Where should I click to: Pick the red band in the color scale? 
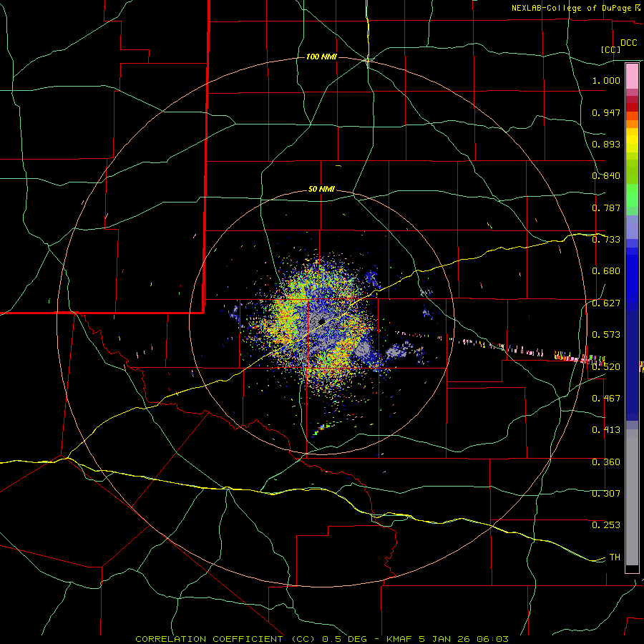coord(632,107)
